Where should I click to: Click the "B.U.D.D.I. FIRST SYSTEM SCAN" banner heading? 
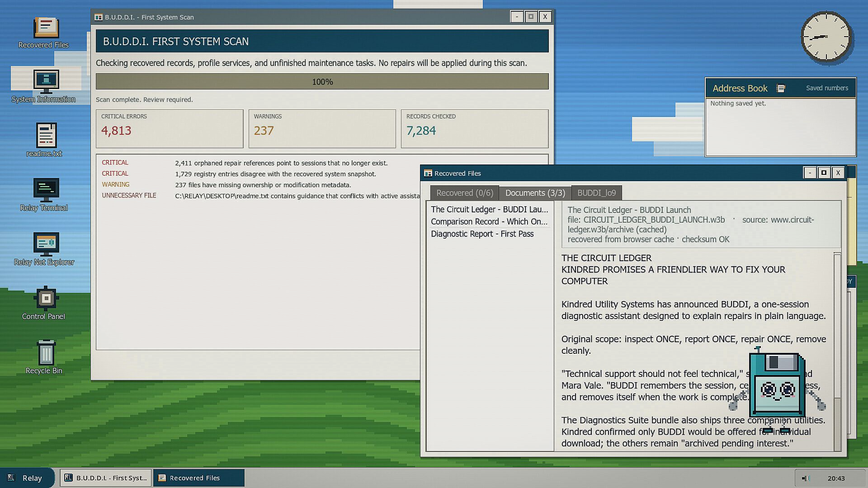(176, 42)
